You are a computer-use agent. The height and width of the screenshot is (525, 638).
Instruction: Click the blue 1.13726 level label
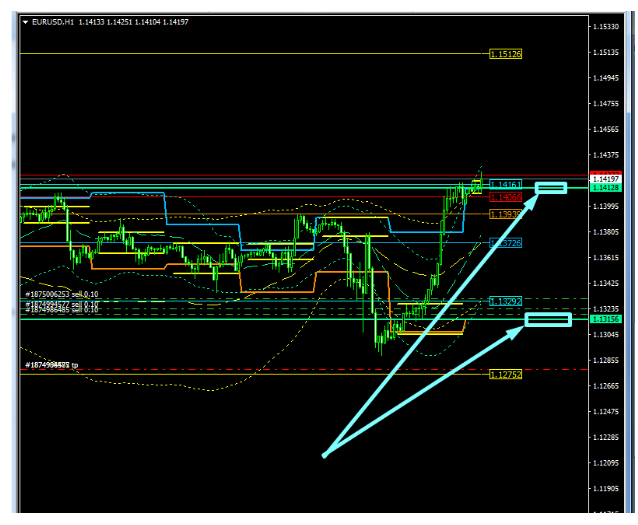[505, 243]
